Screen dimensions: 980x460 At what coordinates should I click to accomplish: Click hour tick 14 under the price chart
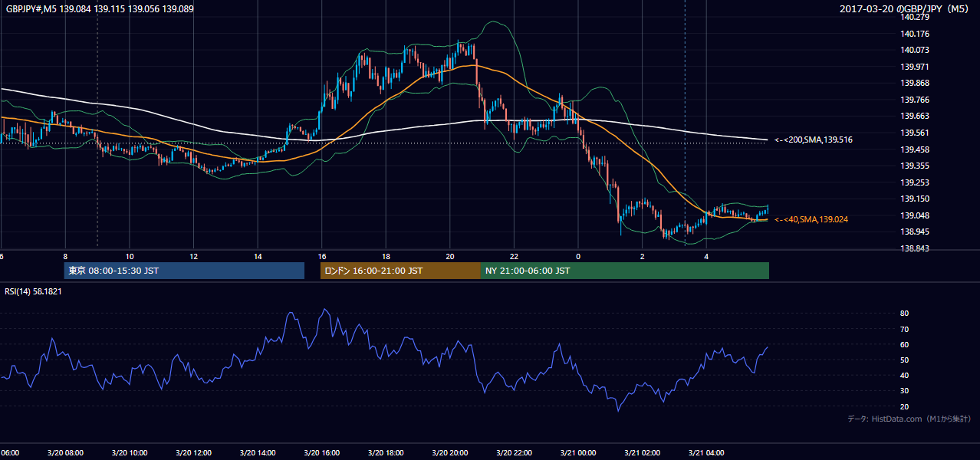(x=258, y=256)
